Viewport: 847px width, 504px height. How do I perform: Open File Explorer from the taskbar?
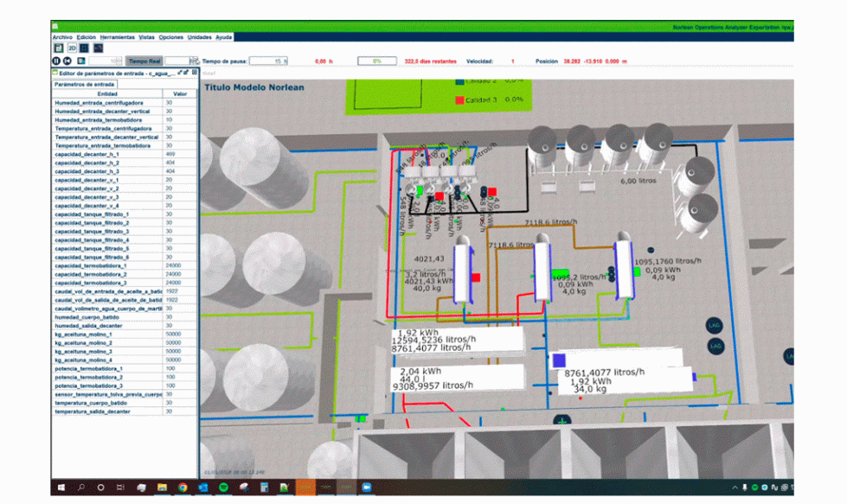162,488
